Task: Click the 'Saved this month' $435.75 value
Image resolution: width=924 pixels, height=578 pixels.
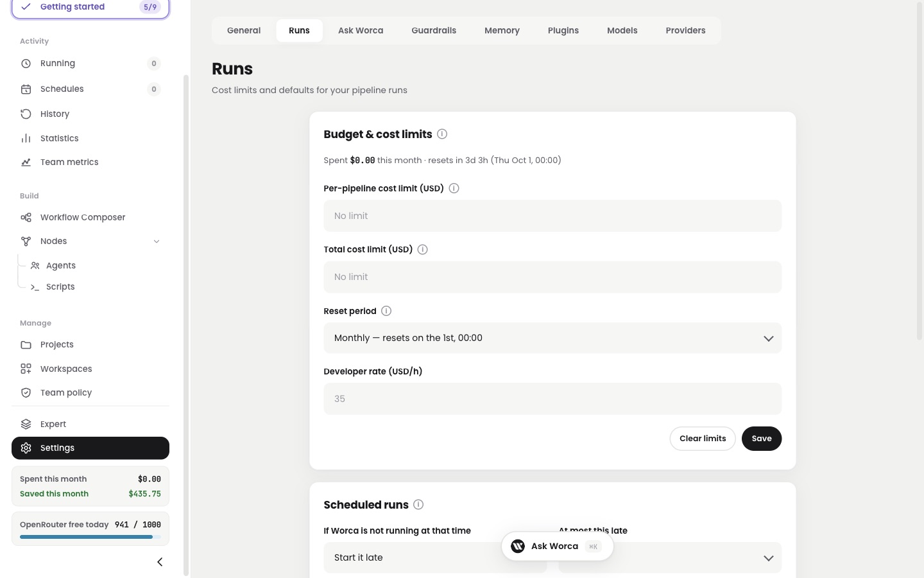Action: (x=144, y=494)
